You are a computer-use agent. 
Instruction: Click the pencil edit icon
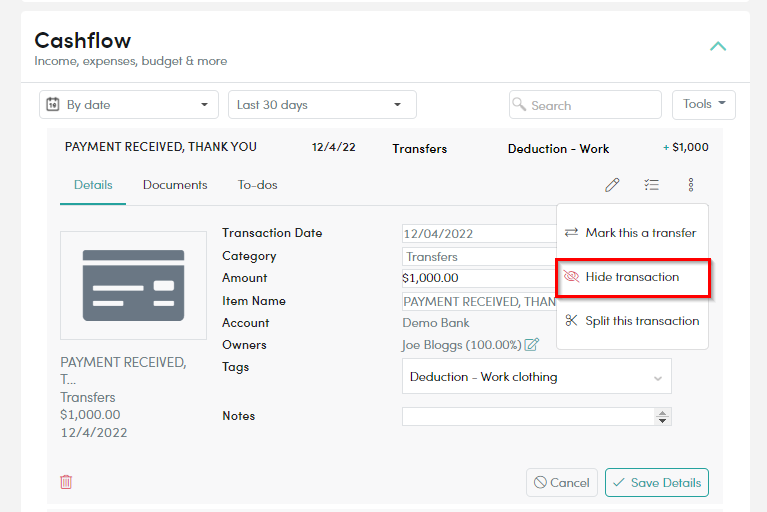(x=612, y=185)
